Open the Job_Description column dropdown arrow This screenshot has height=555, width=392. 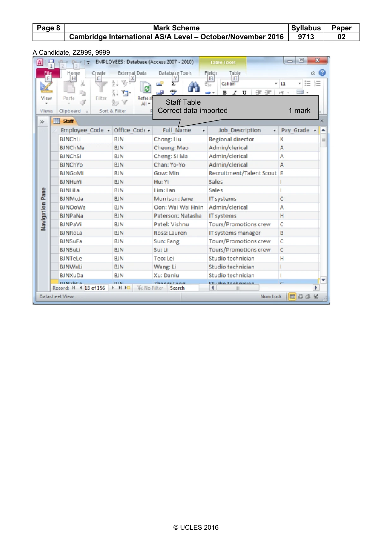[275, 131]
